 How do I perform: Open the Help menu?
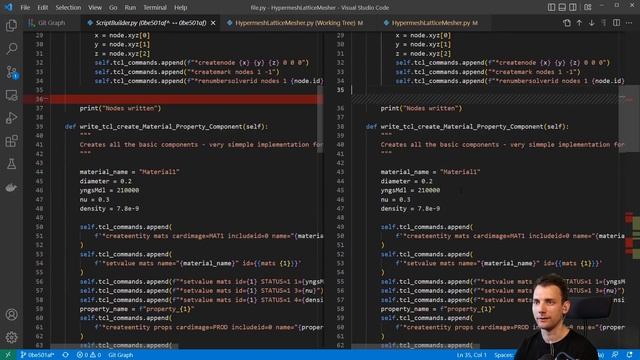180,7
